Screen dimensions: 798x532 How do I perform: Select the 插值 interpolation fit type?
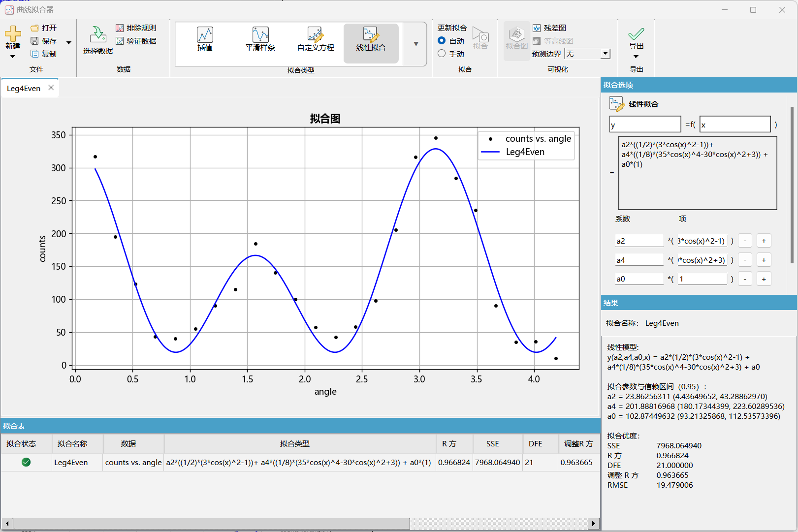[205, 35]
